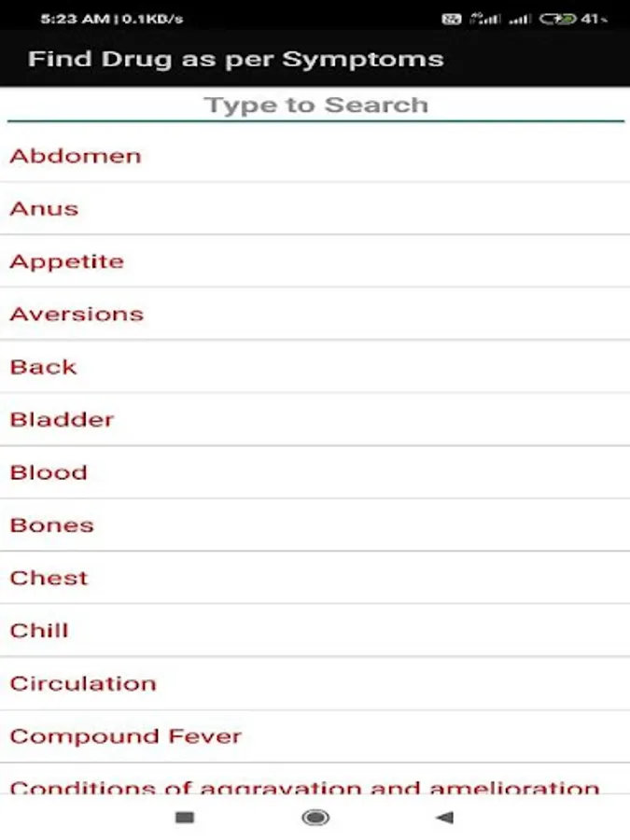
Task: View symptoms under Aversions
Action: [76, 314]
